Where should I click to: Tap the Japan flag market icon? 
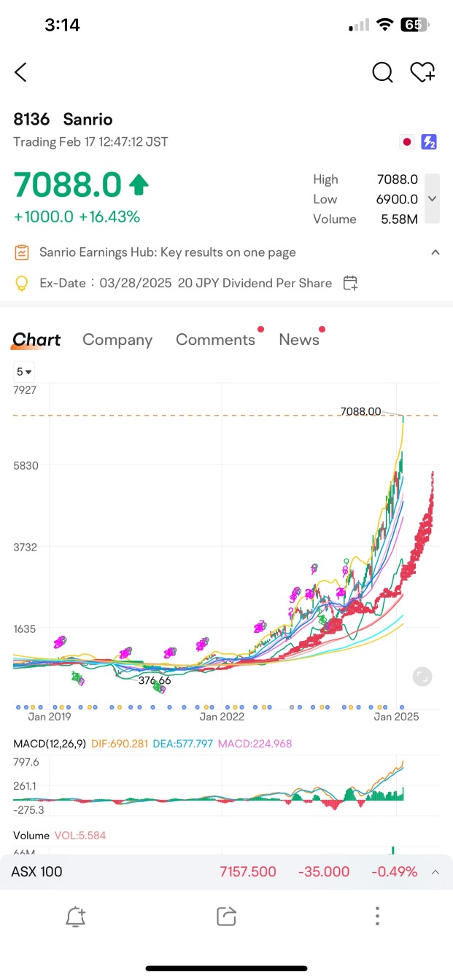[x=406, y=142]
